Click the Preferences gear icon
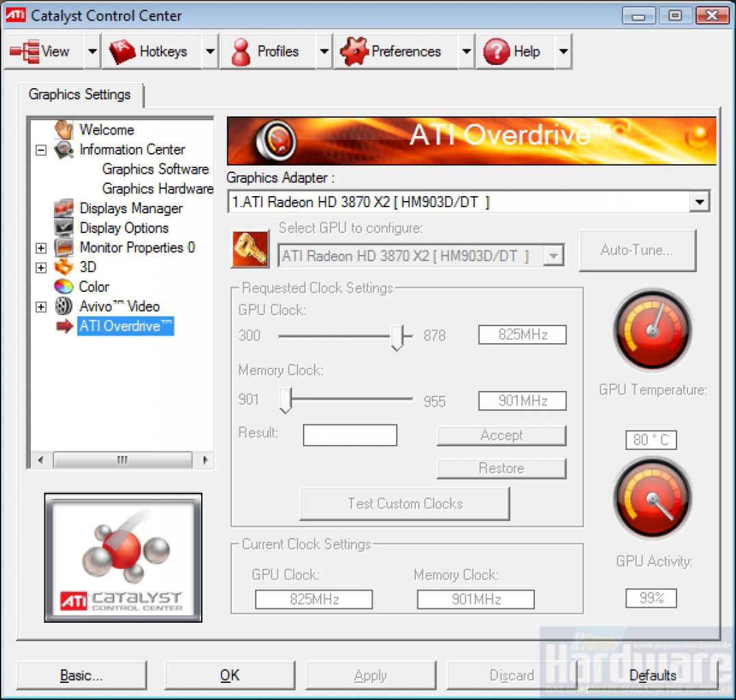The image size is (736, 700). click(x=354, y=51)
